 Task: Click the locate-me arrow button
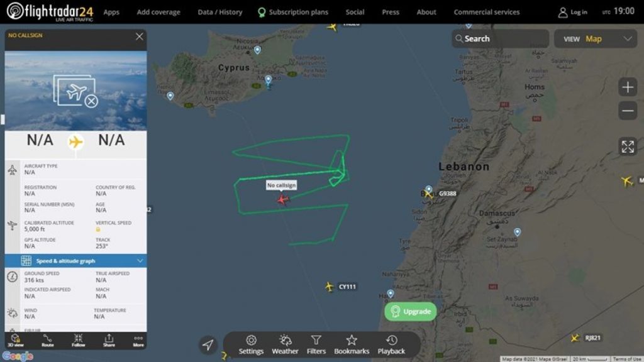coord(208,345)
